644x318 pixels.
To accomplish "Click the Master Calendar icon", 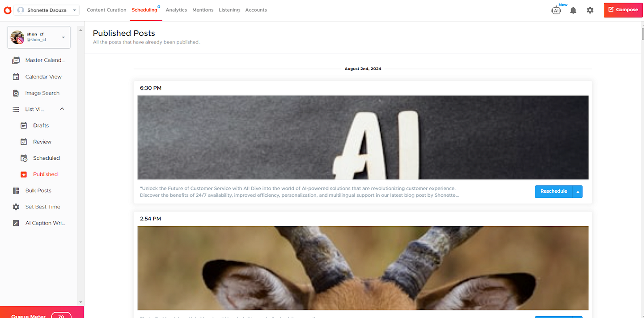I will pyautogui.click(x=16, y=60).
